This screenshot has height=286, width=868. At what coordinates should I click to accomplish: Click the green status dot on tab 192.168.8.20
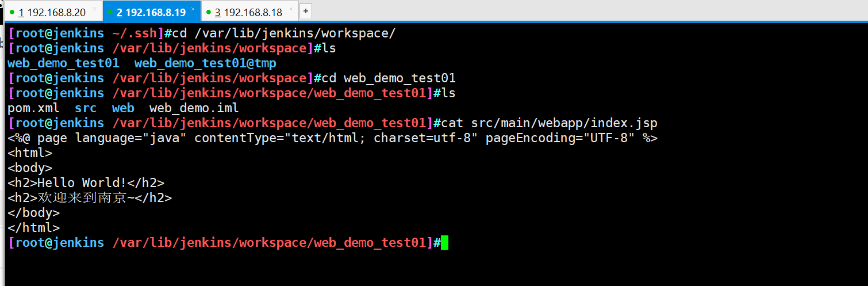coord(12,12)
